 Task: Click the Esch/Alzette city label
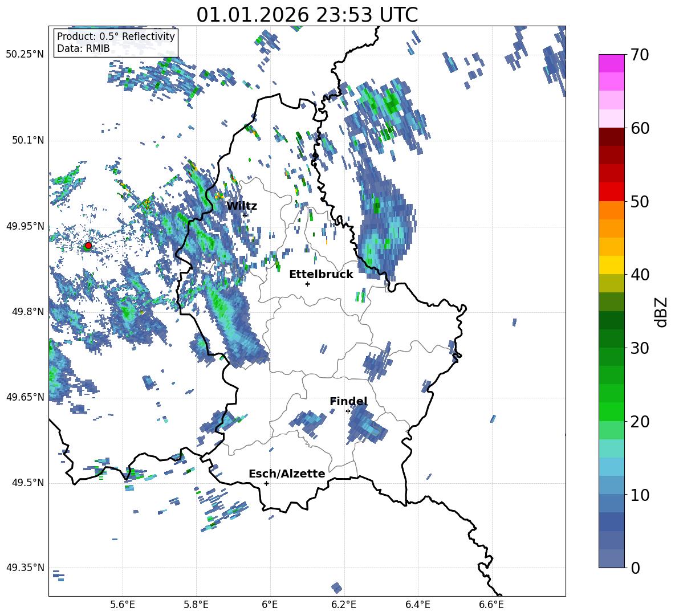coord(287,474)
